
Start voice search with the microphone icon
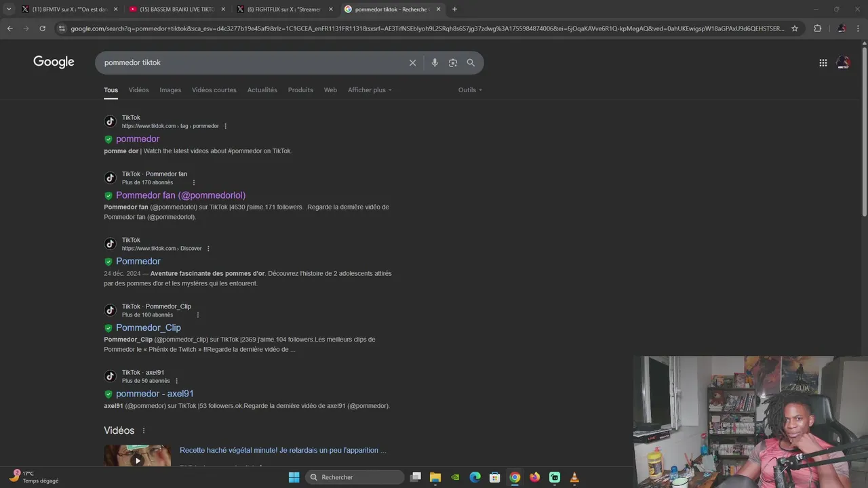(x=435, y=62)
